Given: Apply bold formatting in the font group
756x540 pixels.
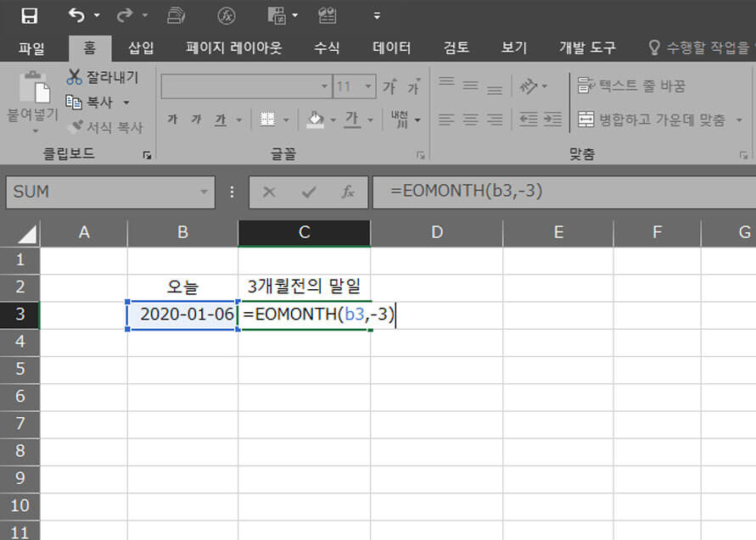Looking at the screenshot, I should pyautogui.click(x=172, y=119).
